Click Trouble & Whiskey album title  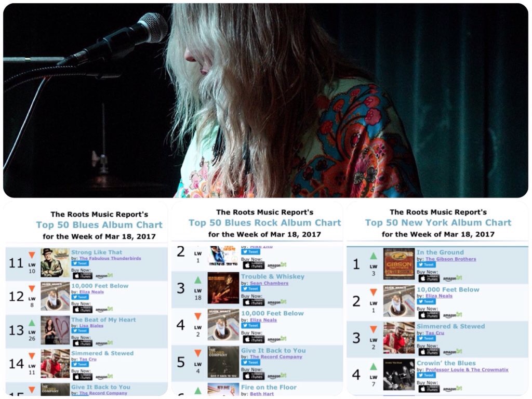(272, 276)
